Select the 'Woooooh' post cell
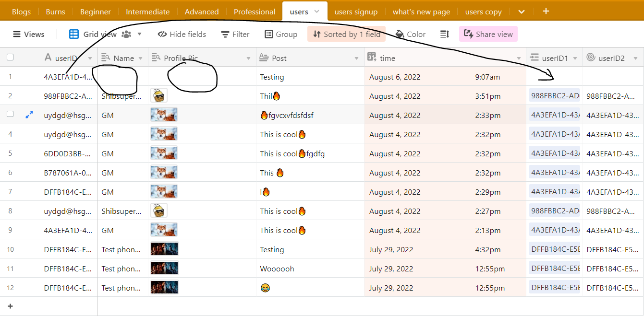The height and width of the screenshot is (316, 644). pyautogui.click(x=310, y=269)
